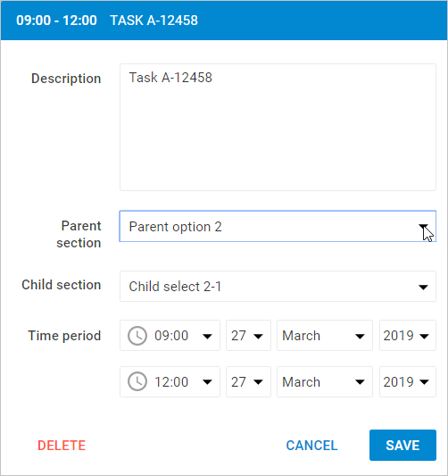
Task: Click the dialog header title TASK A-12458
Action: click(x=153, y=21)
